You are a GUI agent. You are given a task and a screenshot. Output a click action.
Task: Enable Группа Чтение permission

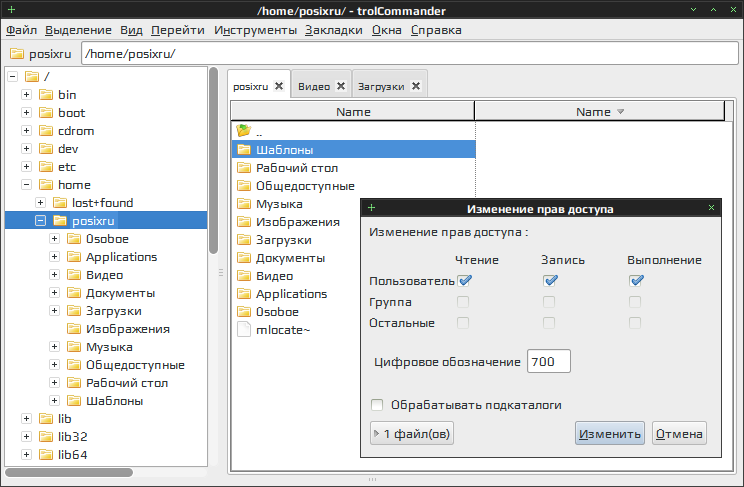pyautogui.click(x=463, y=302)
